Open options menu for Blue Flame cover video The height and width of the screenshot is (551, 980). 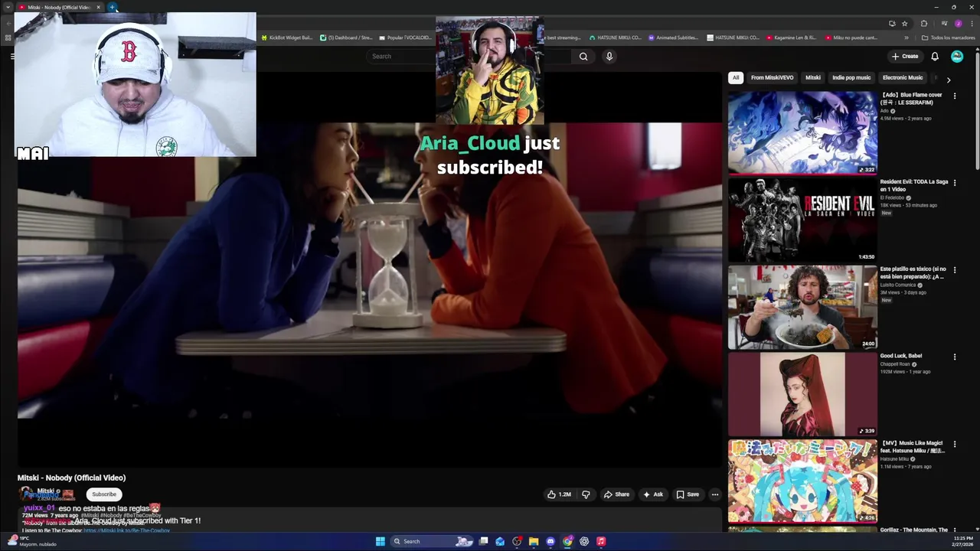tap(954, 96)
